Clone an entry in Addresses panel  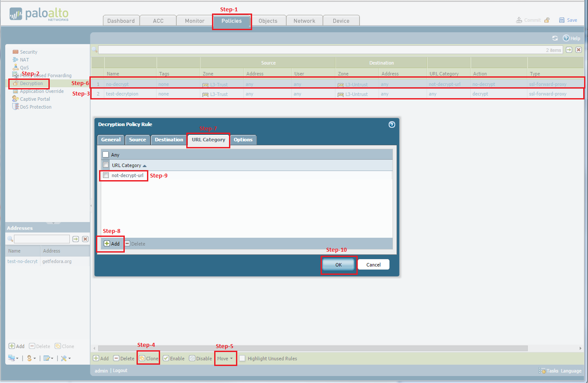[65, 346]
